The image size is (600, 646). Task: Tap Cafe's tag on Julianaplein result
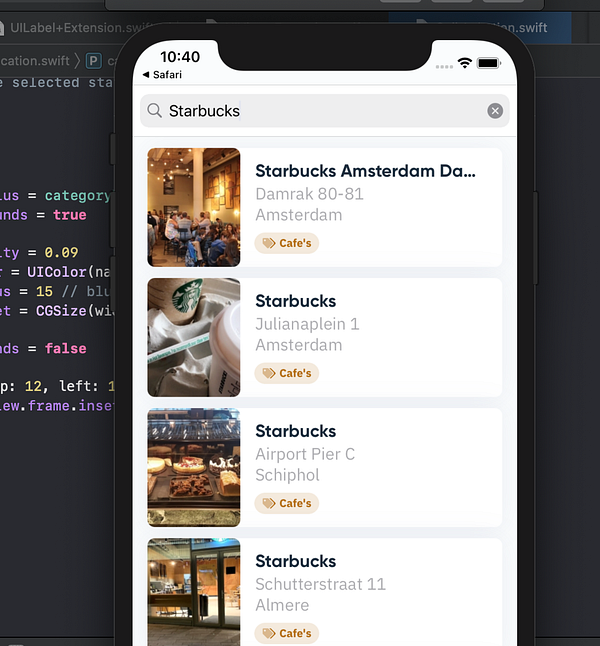286,373
